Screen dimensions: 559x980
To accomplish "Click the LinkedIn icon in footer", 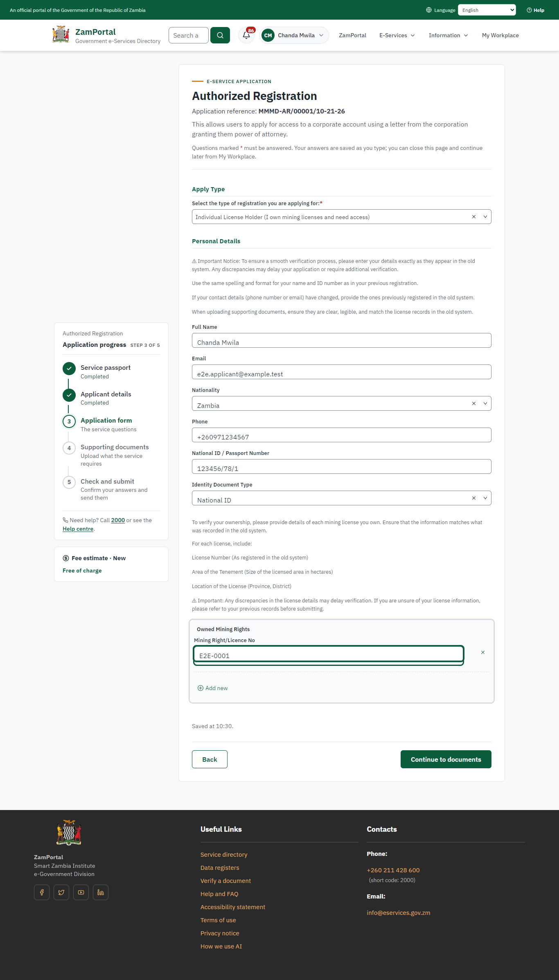I will [x=101, y=892].
